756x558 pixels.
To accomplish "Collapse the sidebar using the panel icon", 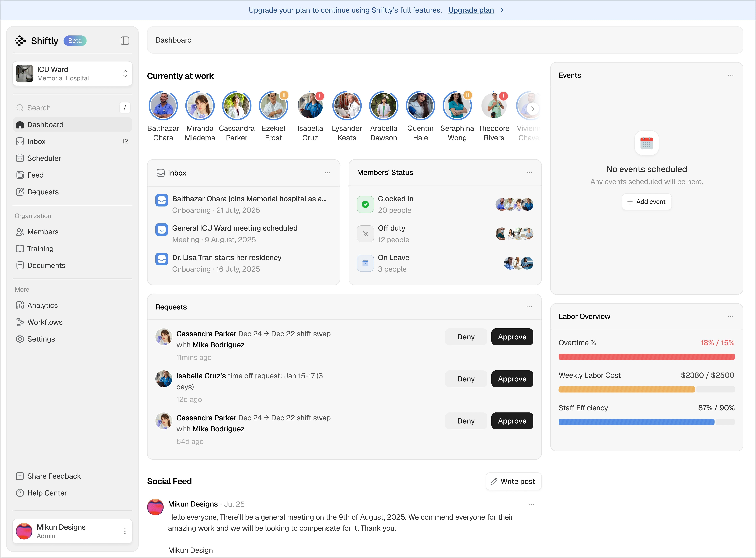I will (125, 41).
